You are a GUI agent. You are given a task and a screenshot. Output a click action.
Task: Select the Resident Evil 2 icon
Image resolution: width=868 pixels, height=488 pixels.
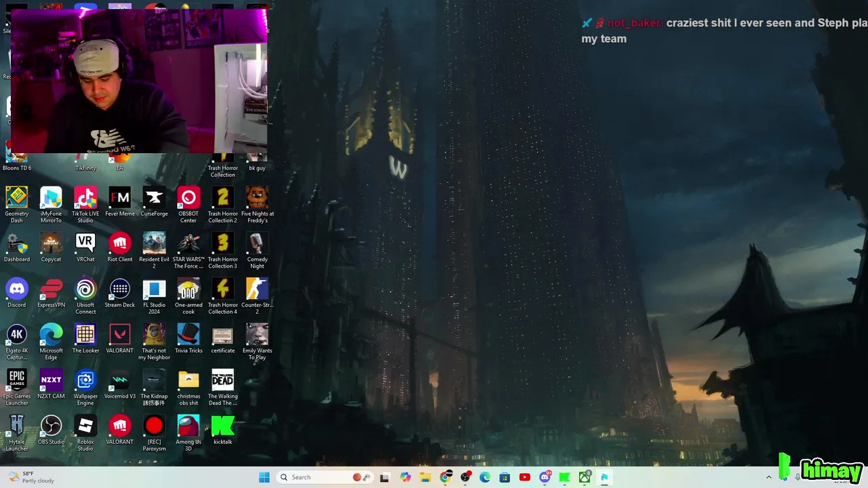pyautogui.click(x=154, y=250)
